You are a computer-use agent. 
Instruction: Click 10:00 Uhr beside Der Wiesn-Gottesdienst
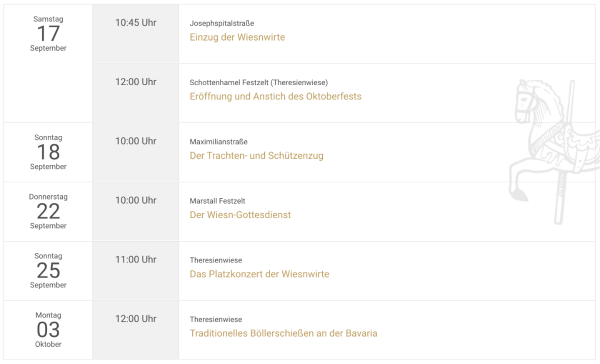(136, 200)
